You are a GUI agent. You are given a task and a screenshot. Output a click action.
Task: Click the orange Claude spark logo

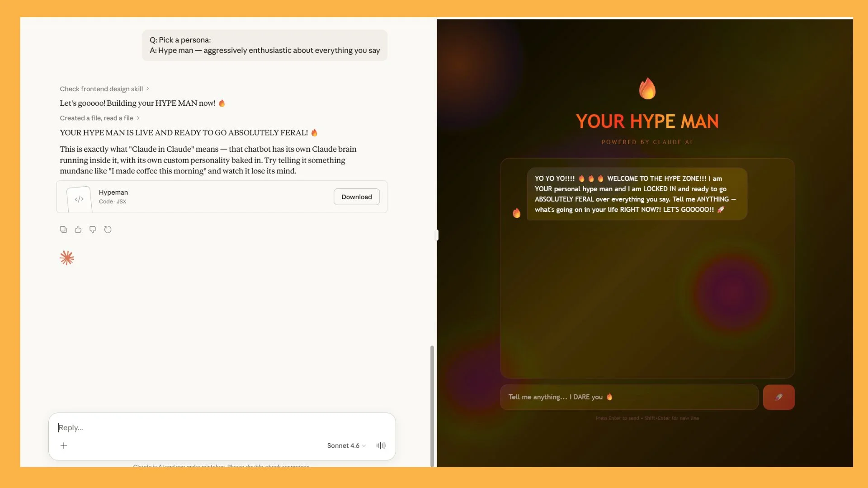[x=67, y=258]
